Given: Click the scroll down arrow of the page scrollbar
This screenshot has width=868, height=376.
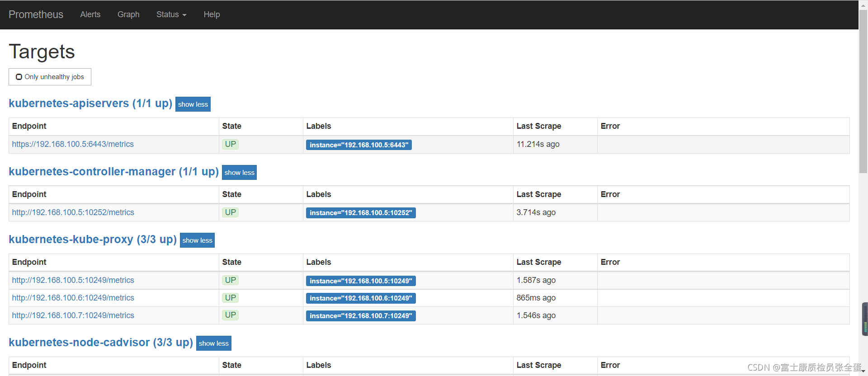Looking at the screenshot, I should pyautogui.click(x=863, y=371).
